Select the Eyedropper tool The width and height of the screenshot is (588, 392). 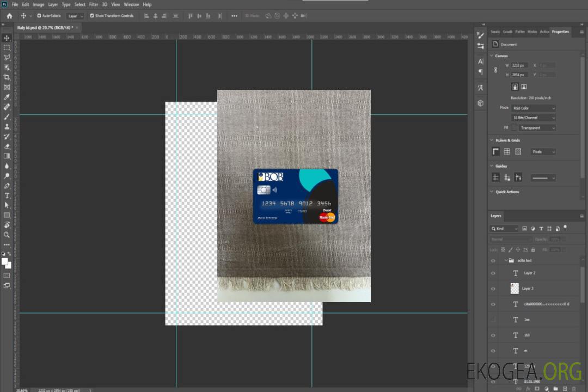click(7, 97)
